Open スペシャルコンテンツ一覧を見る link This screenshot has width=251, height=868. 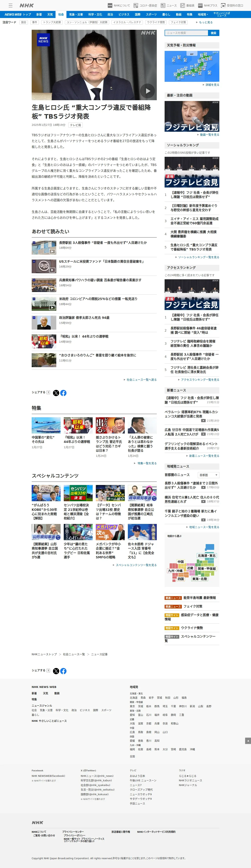tap(134, 565)
